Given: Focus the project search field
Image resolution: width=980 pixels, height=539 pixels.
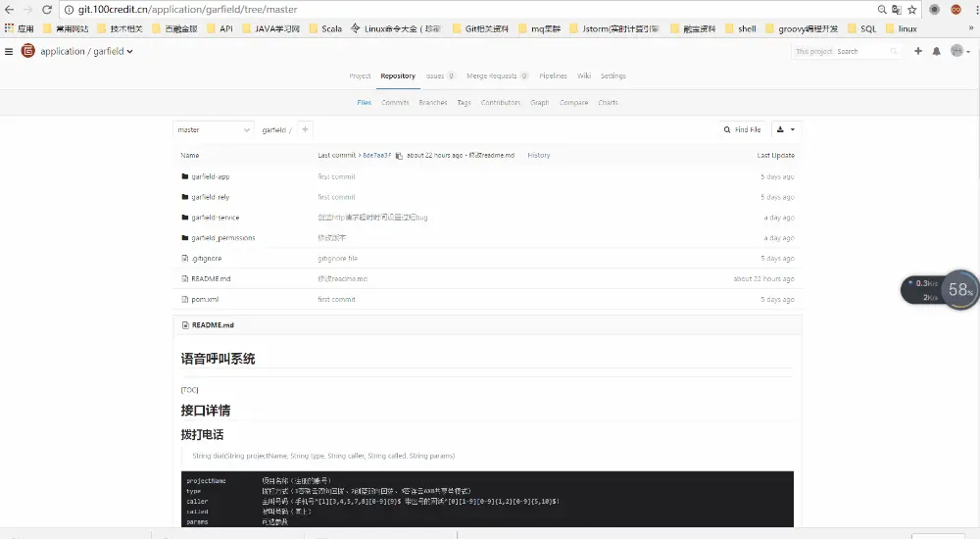Looking at the screenshot, I should 847,51.
